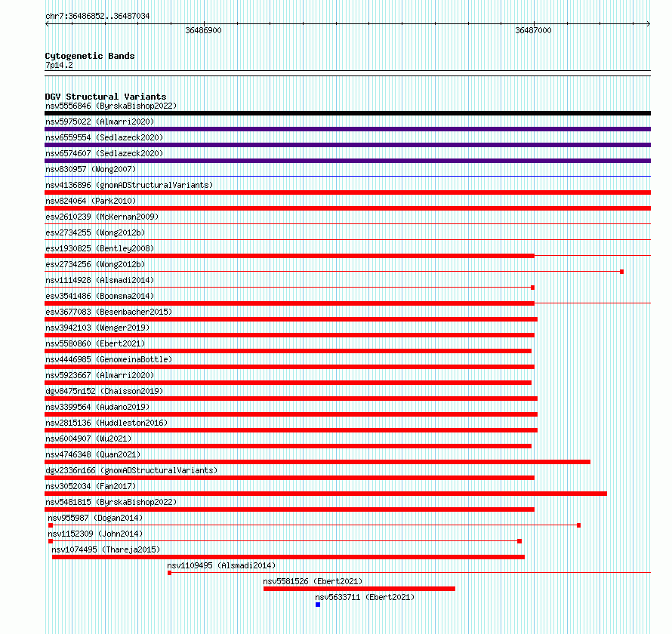Click nsv4446985 (GenomeinaBottle) label
672x634 pixels.
[109, 359]
